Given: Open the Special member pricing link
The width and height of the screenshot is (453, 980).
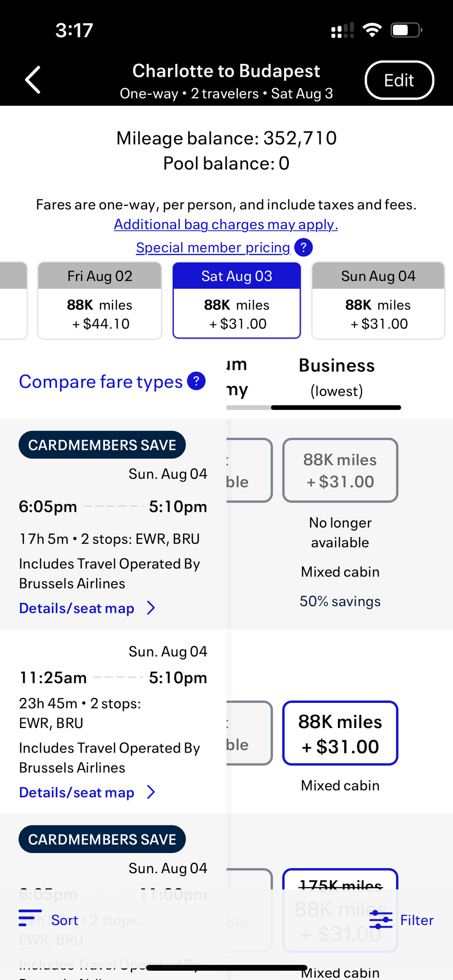Looking at the screenshot, I should point(213,248).
